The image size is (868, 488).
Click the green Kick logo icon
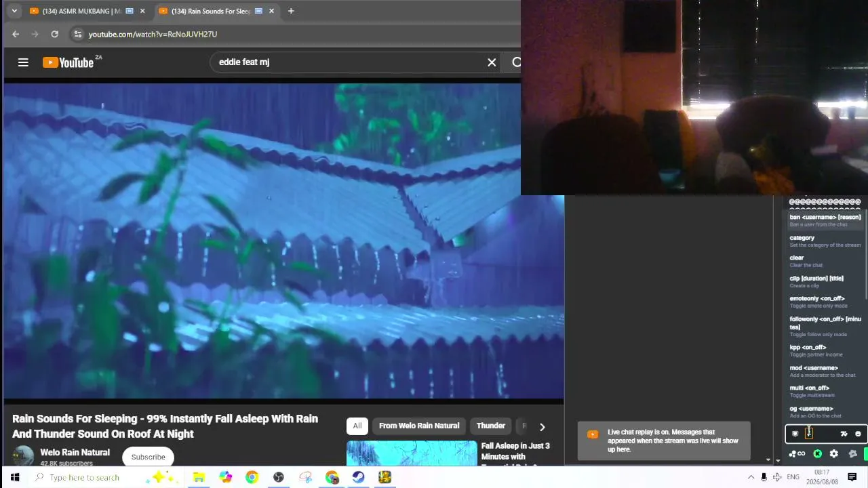[x=818, y=454]
